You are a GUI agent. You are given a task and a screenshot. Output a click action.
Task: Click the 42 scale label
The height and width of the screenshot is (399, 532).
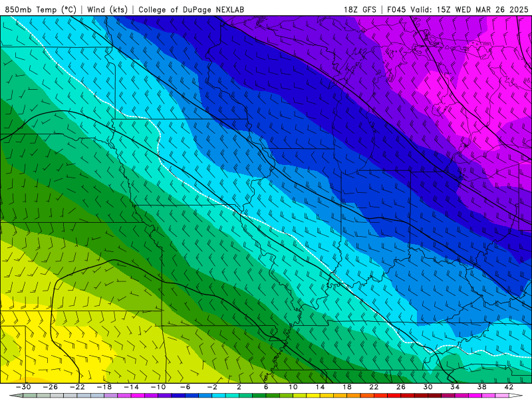click(x=509, y=387)
